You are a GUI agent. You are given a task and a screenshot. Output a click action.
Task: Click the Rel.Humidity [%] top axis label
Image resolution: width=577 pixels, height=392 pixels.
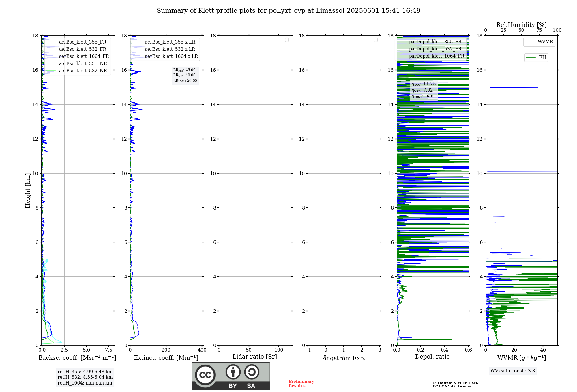point(521,25)
